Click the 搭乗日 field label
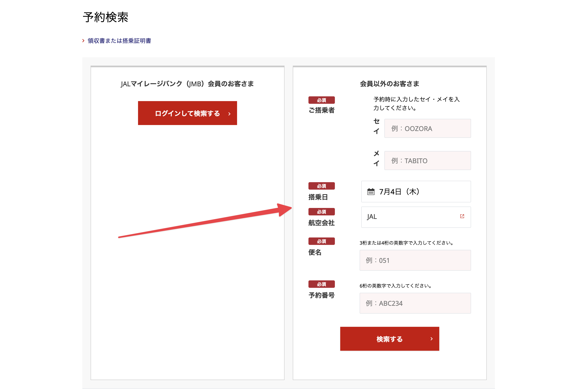The height and width of the screenshot is (392, 574). click(x=318, y=197)
